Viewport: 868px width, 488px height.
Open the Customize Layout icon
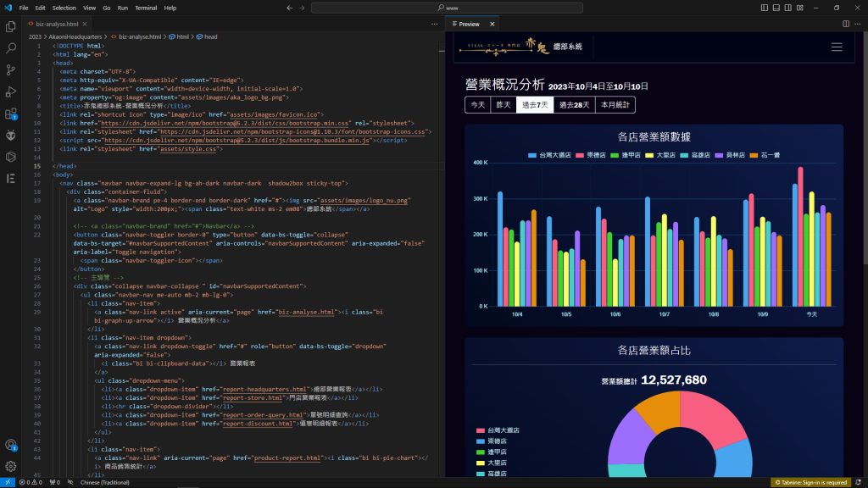coord(800,8)
